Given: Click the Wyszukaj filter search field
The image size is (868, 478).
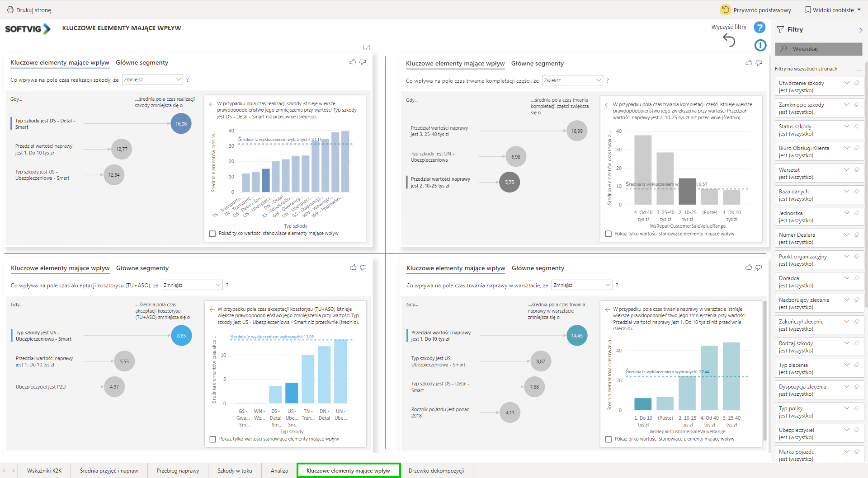Looking at the screenshot, I should click(818, 49).
